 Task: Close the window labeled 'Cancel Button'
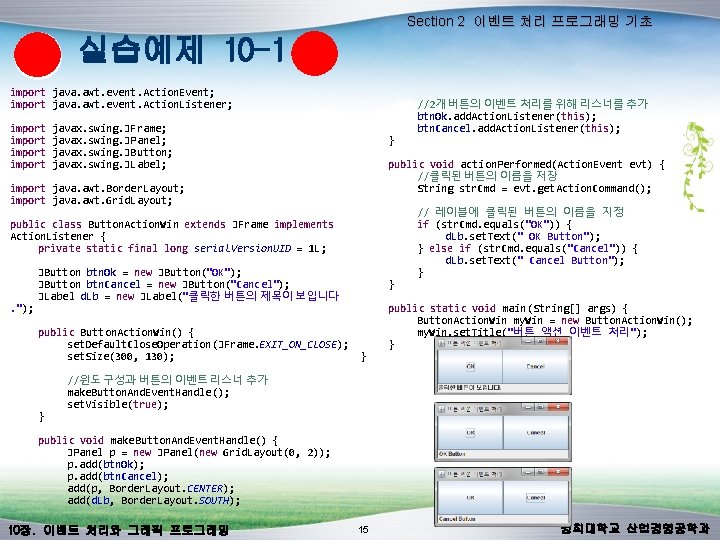point(557,472)
